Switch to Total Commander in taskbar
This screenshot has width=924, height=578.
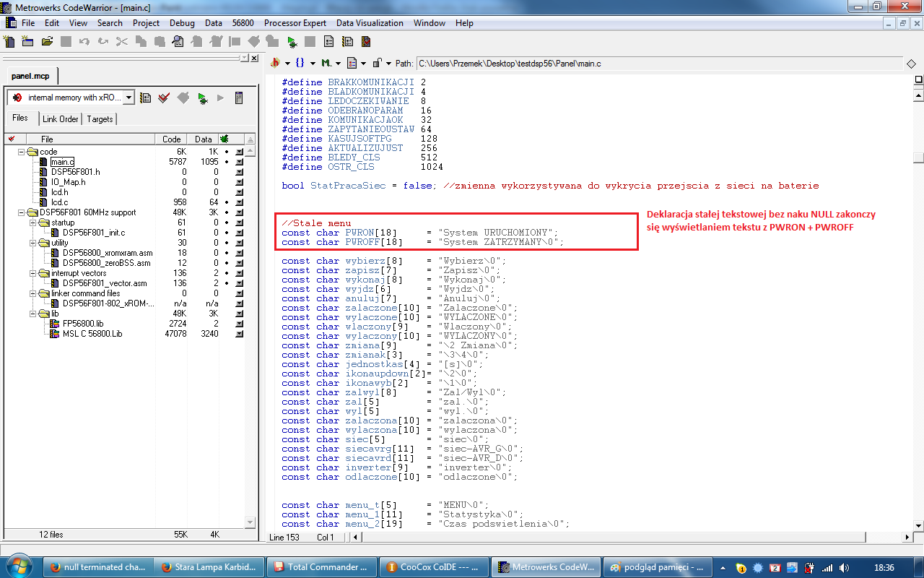pos(322,567)
